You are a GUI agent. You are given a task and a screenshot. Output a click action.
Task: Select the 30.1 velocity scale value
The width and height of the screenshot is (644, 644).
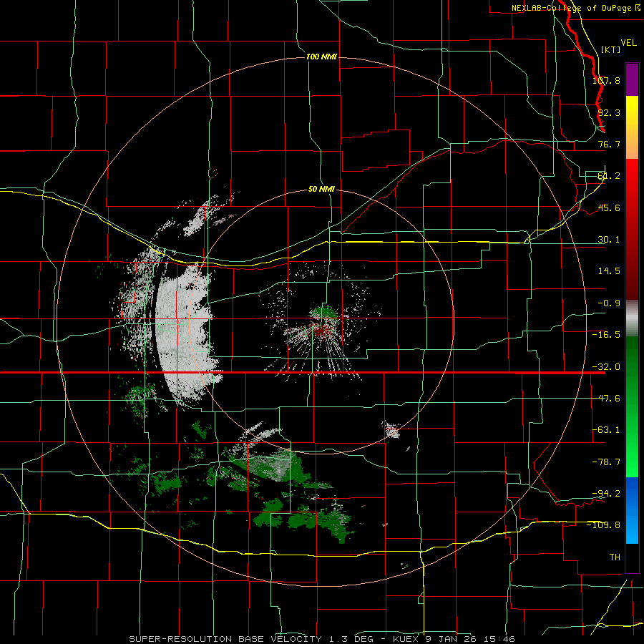click(x=609, y=240)
